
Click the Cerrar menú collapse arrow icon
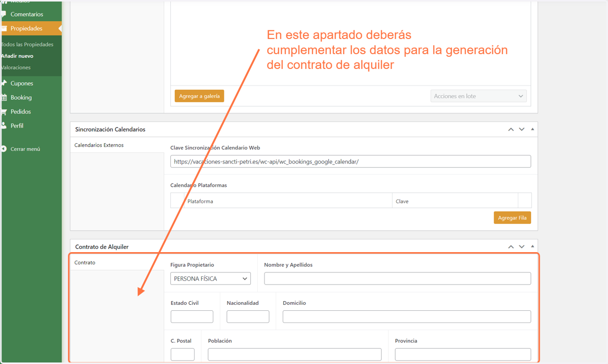coord(4,149)
